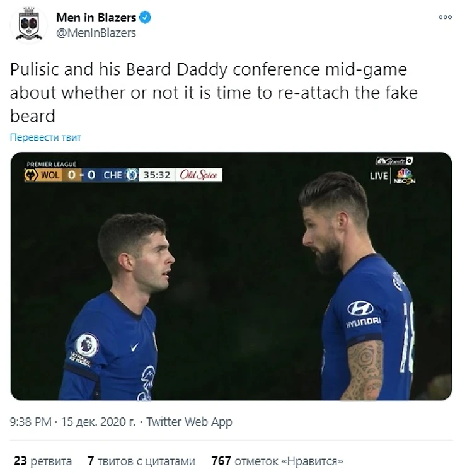
Task: Open the Men in Blazers display name
Action: [x=96, y=18]
